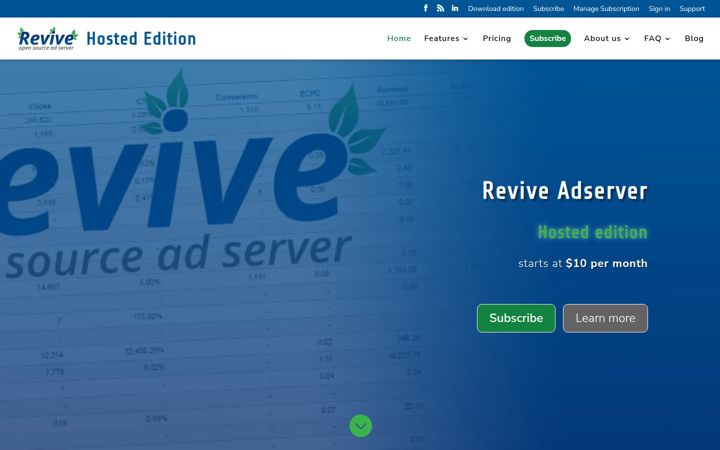Expand the Features menu dropdown
720x450 pixels.
click(446, 39)
